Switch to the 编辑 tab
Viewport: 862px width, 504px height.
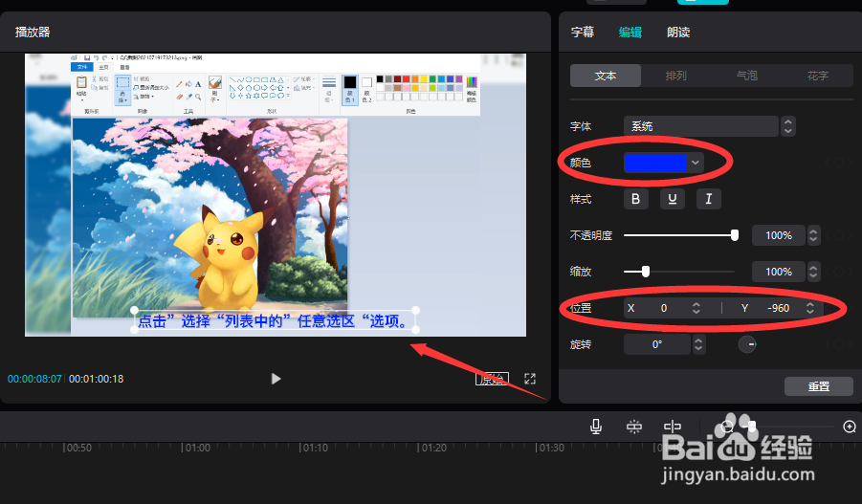pos(630,32)
